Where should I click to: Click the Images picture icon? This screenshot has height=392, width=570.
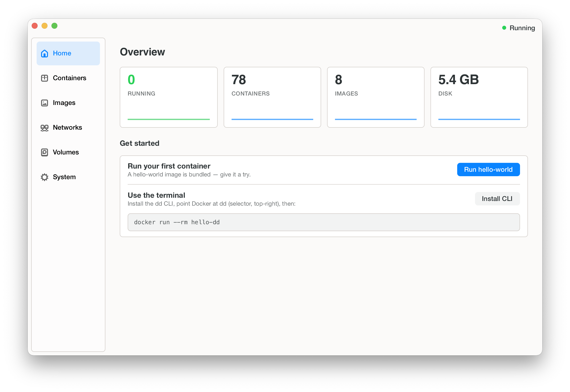[x=45, y=103]
